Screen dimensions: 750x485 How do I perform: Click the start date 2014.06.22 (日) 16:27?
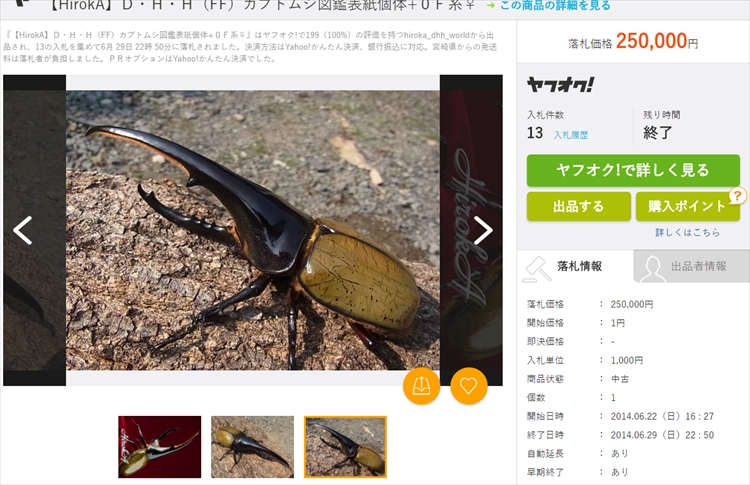[662, 416]
